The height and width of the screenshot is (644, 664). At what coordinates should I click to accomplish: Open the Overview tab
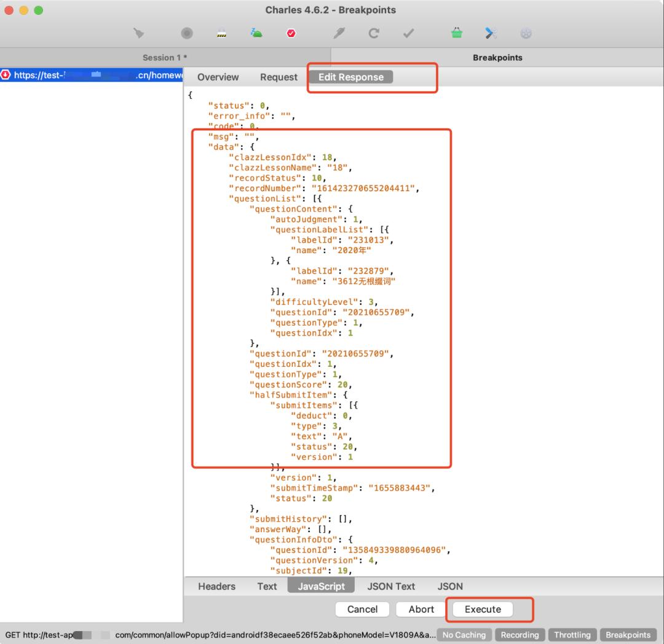pyautogui.click(x=218, y=77)
